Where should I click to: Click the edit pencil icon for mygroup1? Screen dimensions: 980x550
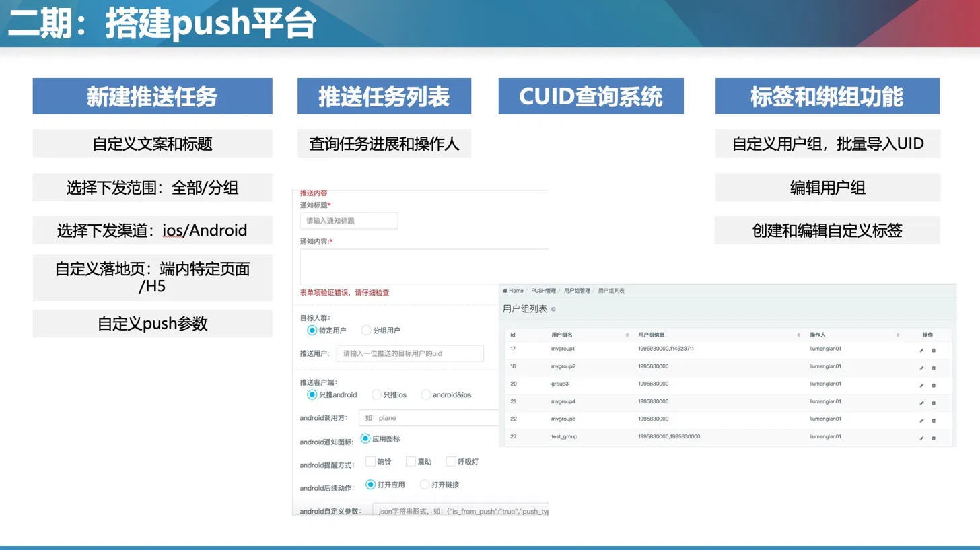pos(921,350)
